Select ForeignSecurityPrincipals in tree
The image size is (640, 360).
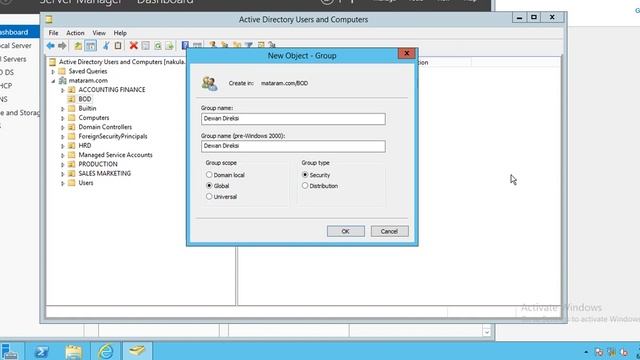coord(113,136)
